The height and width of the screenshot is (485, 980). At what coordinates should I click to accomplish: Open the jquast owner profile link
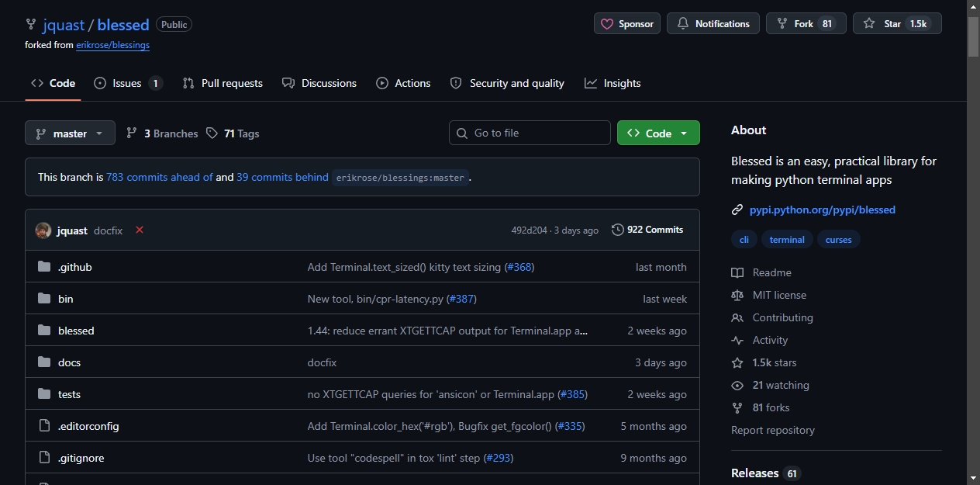[x=64, y=25]
